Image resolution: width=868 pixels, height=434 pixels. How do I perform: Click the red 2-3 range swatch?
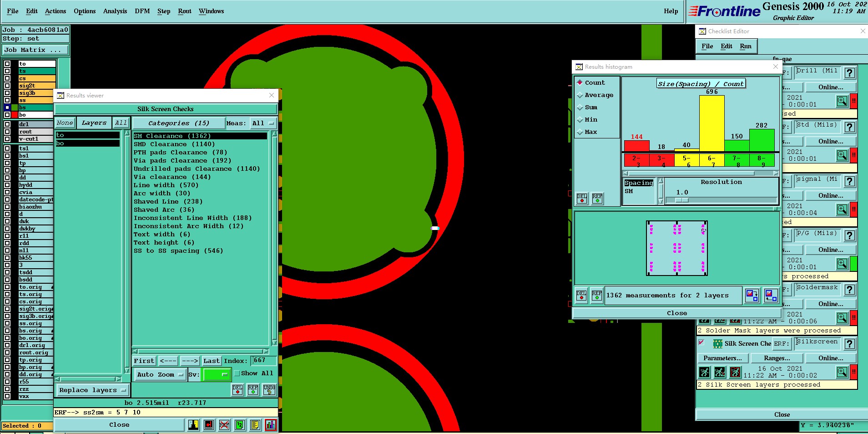coord(636,161)
